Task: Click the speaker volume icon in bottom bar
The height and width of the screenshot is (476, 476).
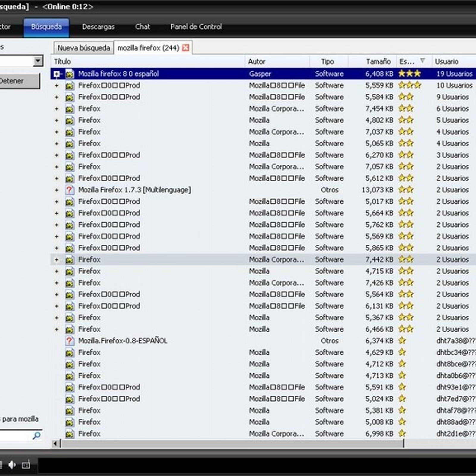Action: click(x=12, y=464)
